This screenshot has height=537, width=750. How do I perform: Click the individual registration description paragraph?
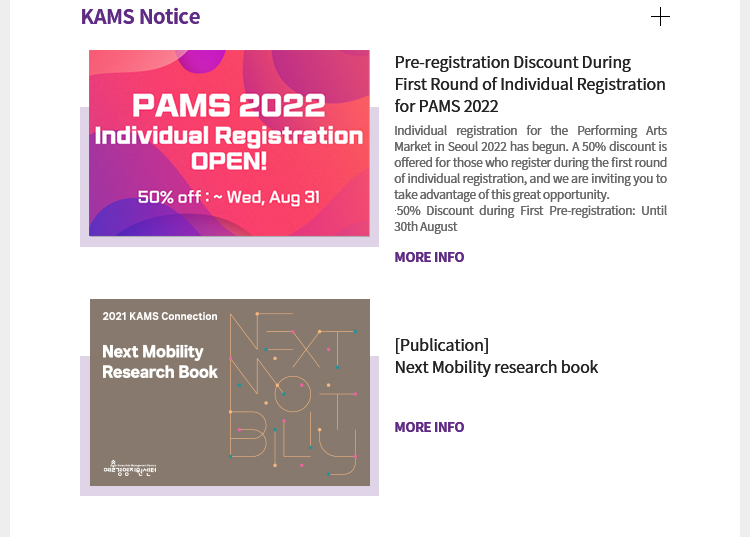pyautogui.click(x=530, y=162)
